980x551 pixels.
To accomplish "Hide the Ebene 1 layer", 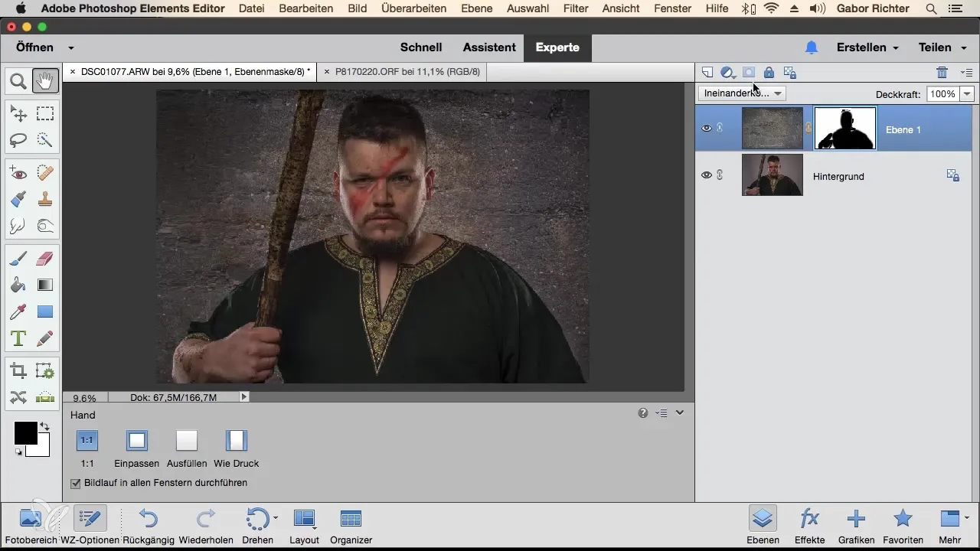I will (x=707, y=129).
